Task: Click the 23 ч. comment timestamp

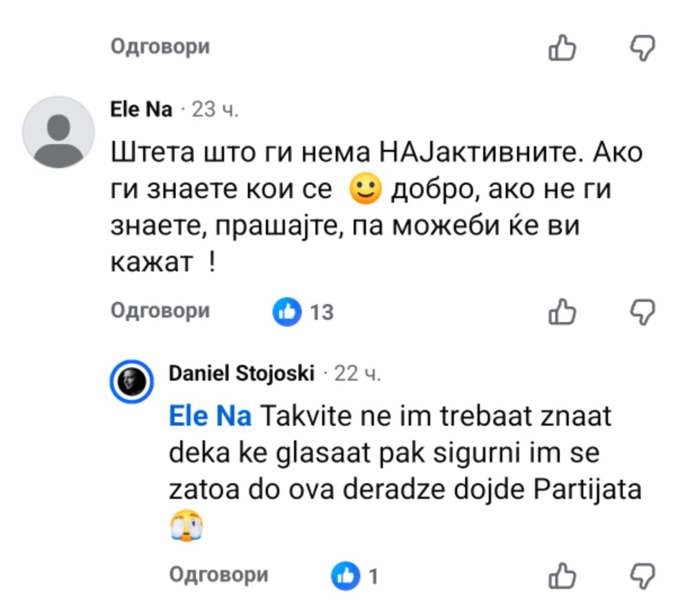Action: [215, 109]
